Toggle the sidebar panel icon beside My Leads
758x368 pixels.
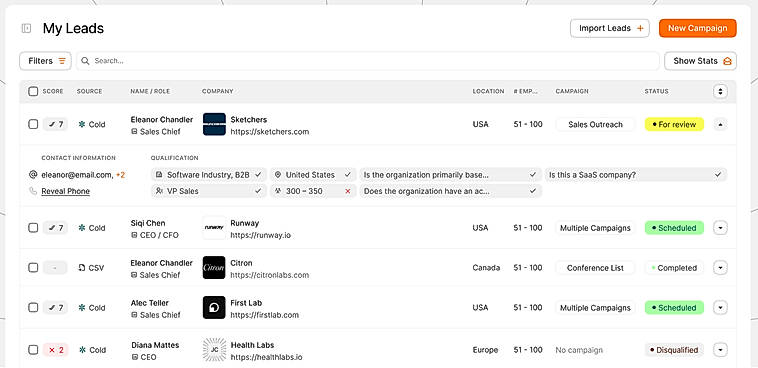tap(27, 29)
